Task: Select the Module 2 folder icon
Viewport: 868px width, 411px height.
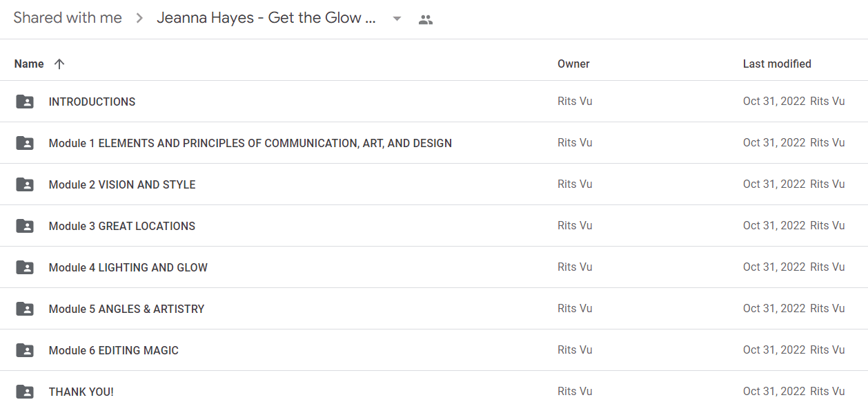Action: tap(25, 184)
